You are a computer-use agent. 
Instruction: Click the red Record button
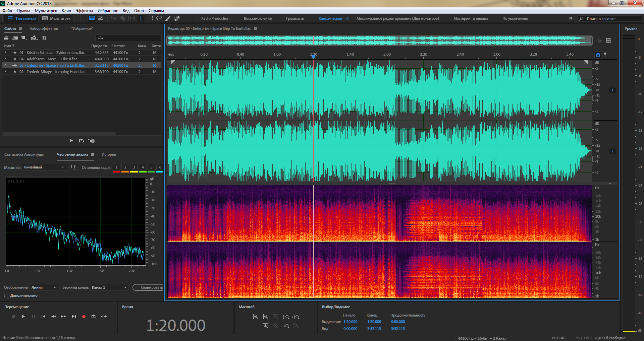point(84,316)
